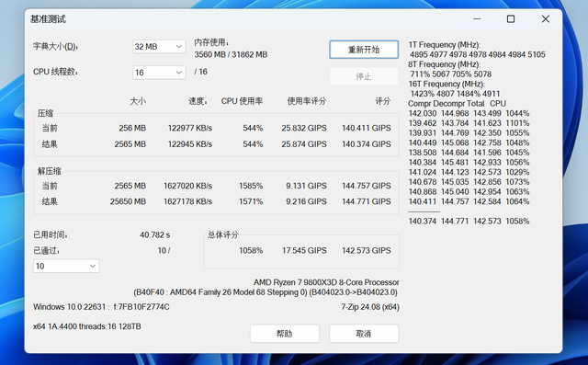Image resolution: width=588 pixels, height=365 pixels.
Task: Click the 取消 cancel button
Action: click(364, 334)
